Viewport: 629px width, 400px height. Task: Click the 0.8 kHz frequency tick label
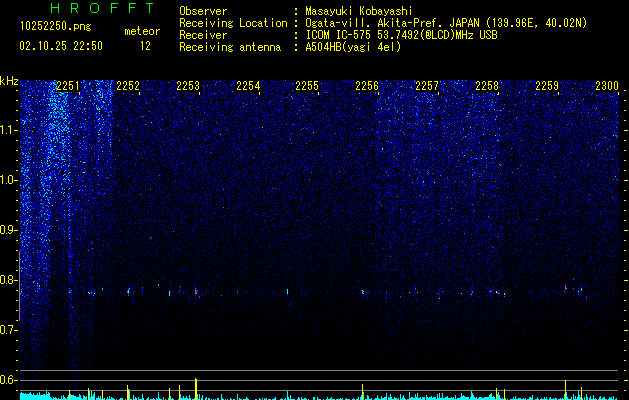click(x=9, y=280)
